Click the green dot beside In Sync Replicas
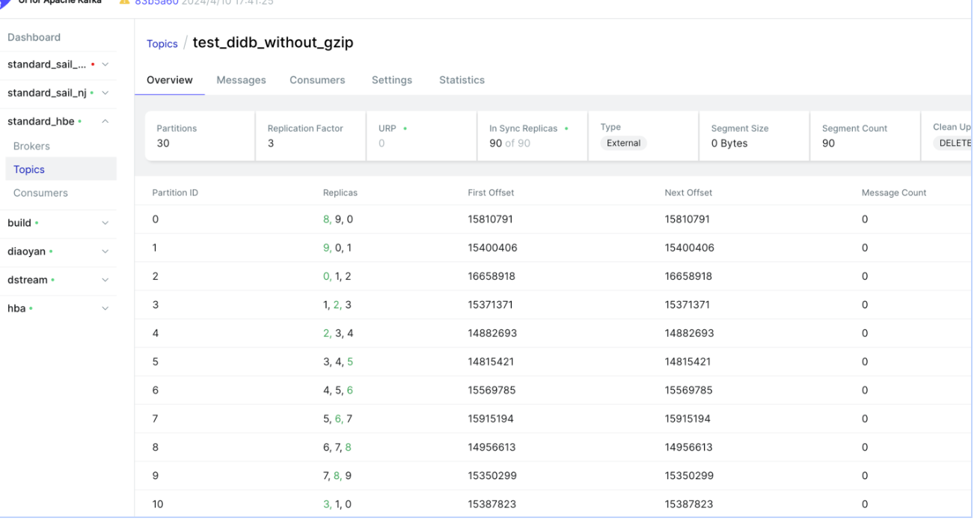 (566, 129)
